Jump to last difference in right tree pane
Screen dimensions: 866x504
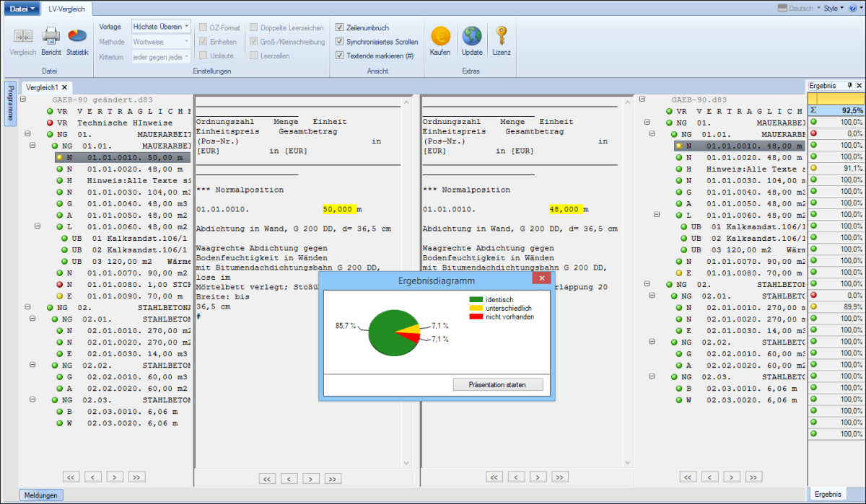pos(754,477)
